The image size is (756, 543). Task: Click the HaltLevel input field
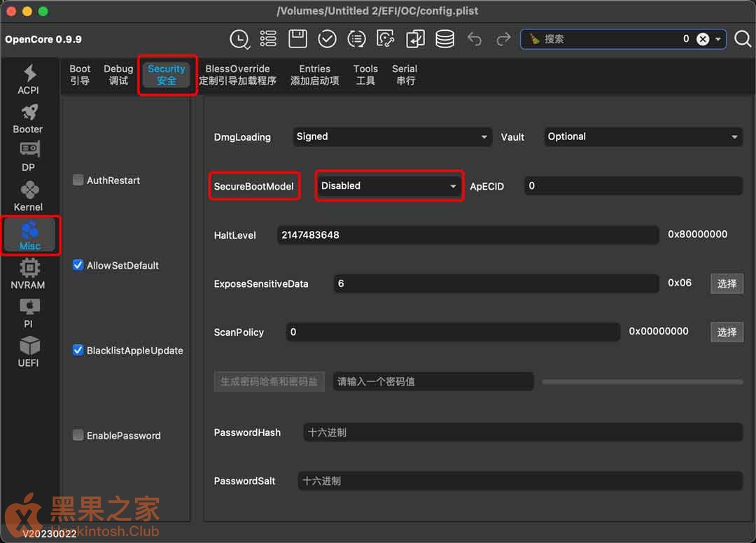[x=468, y=235]
